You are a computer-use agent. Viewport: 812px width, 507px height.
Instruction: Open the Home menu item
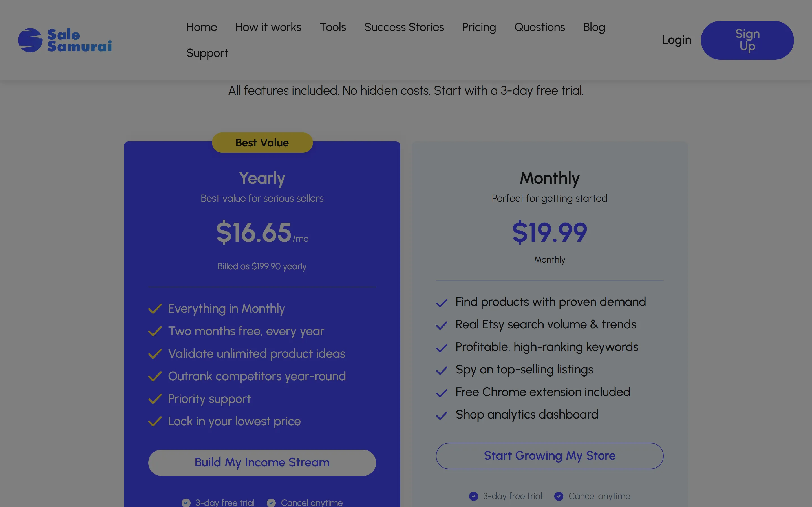[202, 27]
